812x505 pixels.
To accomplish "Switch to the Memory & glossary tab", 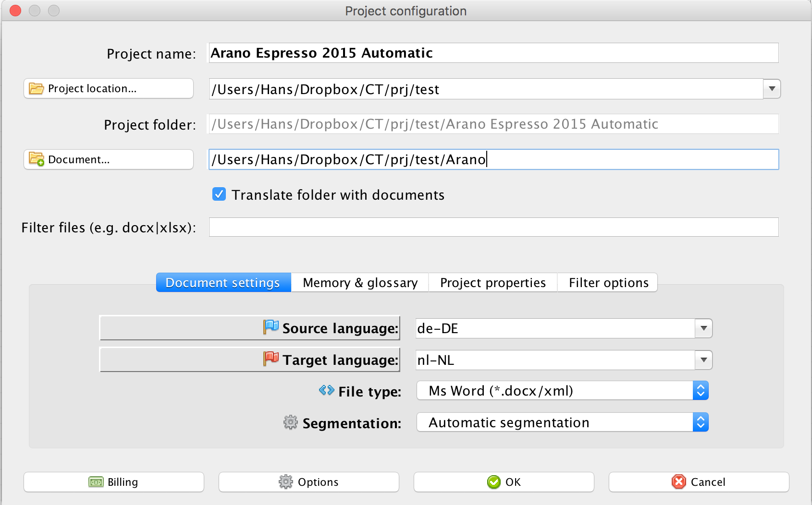I will click(360, 283).
